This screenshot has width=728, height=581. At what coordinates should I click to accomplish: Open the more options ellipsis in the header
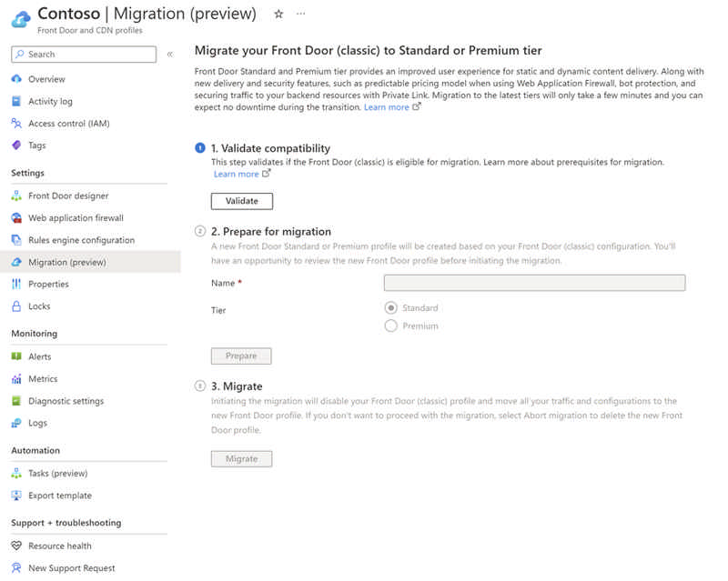tap(301, 14)
